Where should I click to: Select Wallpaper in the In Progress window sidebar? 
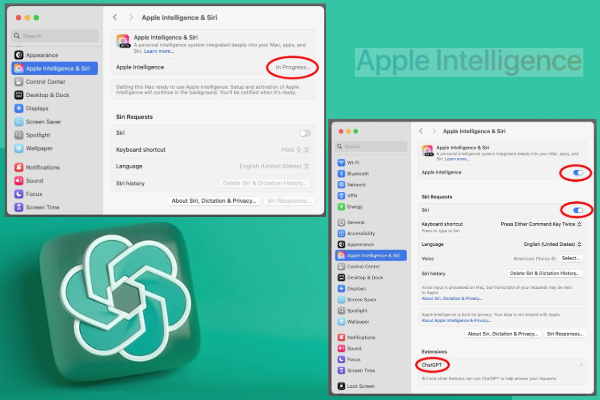click(34, 148)
